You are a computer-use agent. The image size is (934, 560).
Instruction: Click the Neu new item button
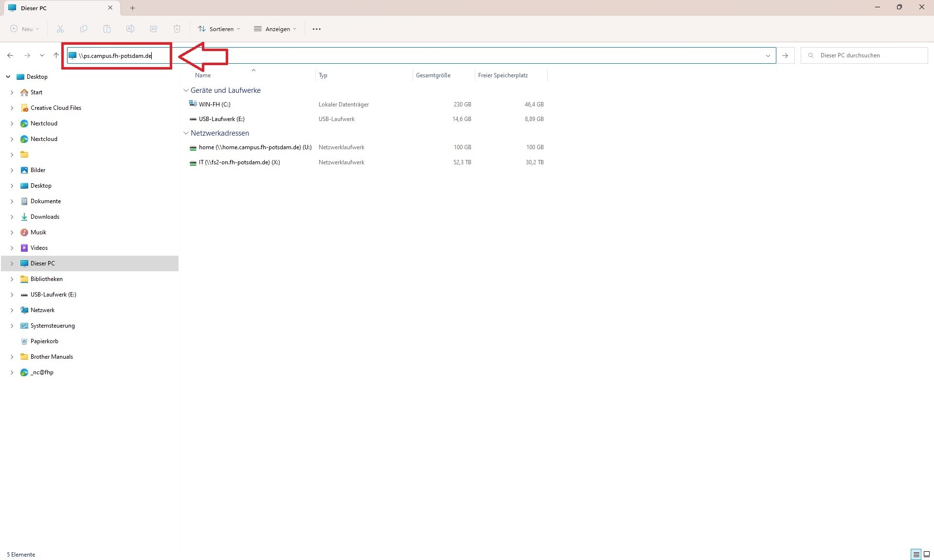click(24, 29)
